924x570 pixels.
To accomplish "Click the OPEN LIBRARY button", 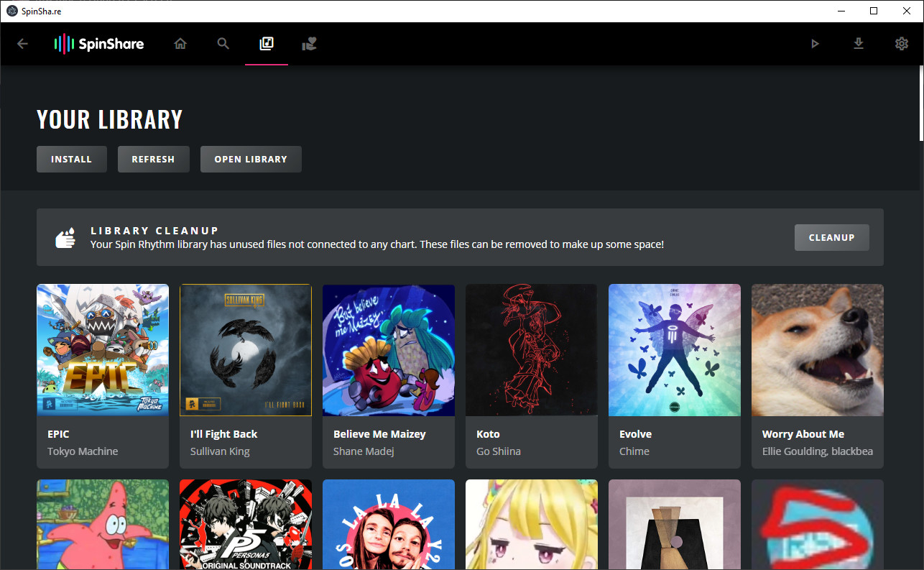I will click(x=251, y=159).
